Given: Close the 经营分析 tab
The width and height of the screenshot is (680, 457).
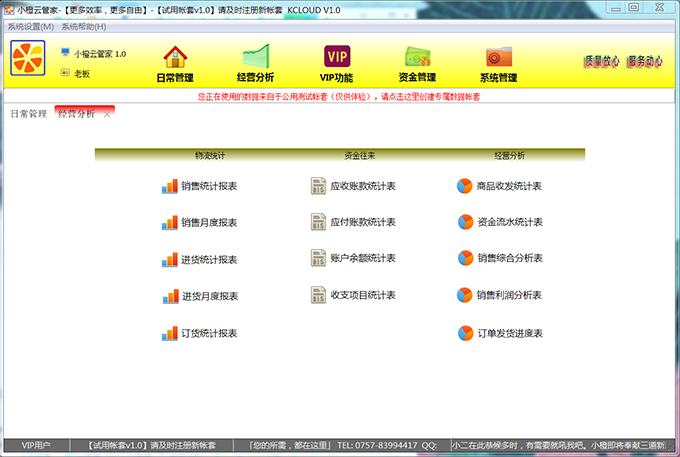Looking at the screenshot, I should click(x=107, y=114).
